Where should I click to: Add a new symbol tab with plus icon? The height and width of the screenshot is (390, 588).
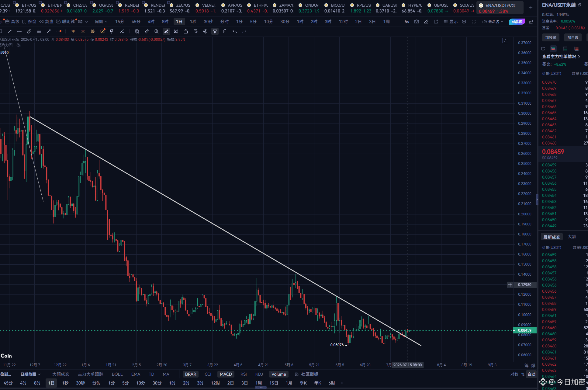[x=531, y=8]
